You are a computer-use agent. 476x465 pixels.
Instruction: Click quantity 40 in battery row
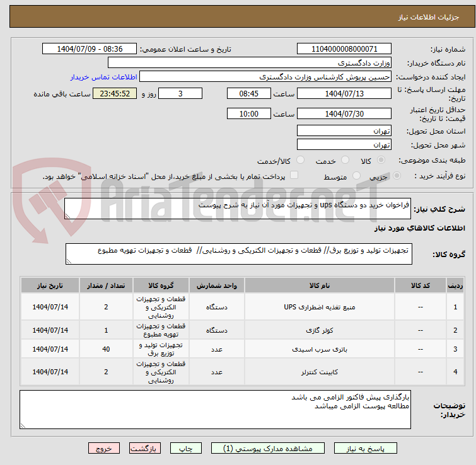[106, 349]
